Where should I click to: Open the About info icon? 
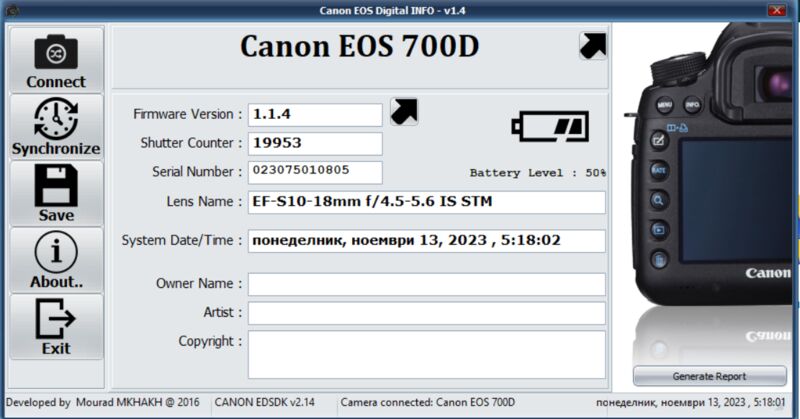point(56,260)
